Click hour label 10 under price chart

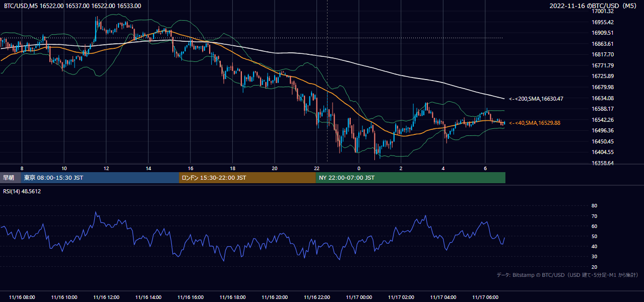(64, 168)
